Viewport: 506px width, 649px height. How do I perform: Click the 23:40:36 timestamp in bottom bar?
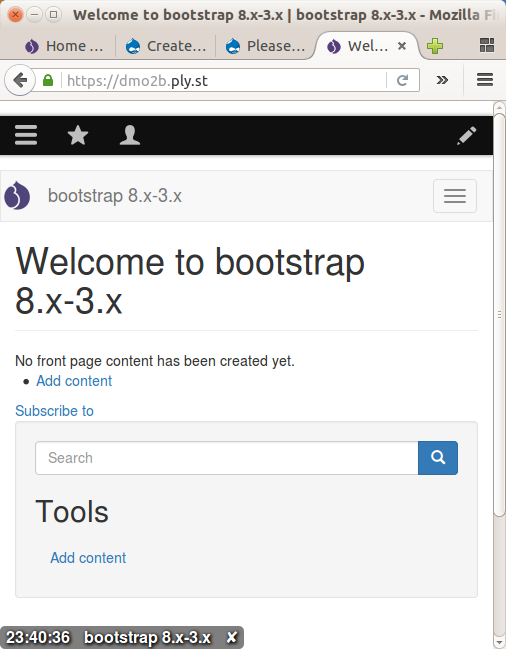(38, 637)
